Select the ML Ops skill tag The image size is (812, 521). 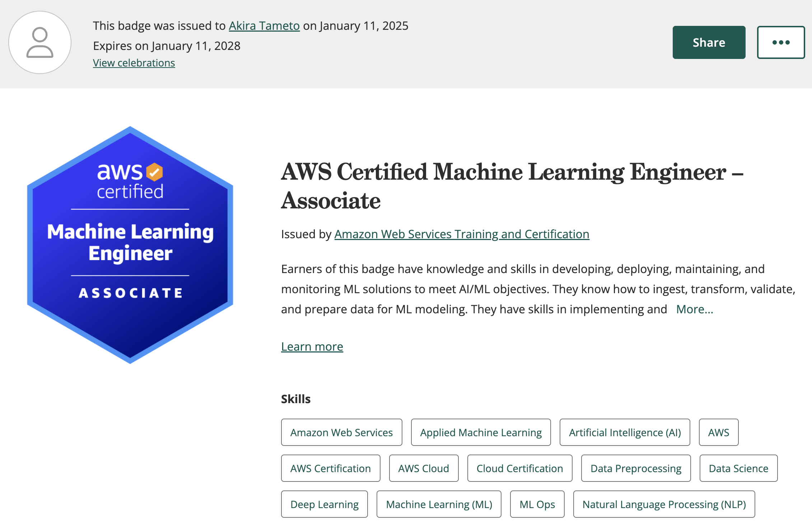click(x=537, y=504)
